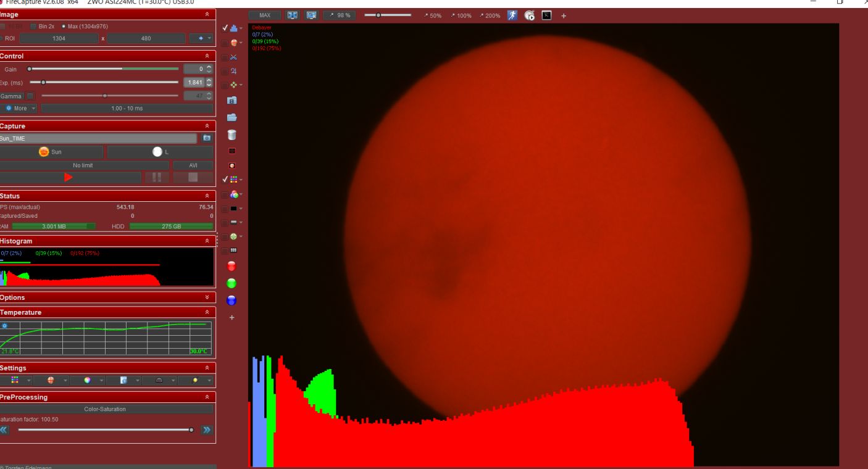This screenshot has height=469, width=868.
Task: Click the red channel ball icon
Action: coord(232,267)
